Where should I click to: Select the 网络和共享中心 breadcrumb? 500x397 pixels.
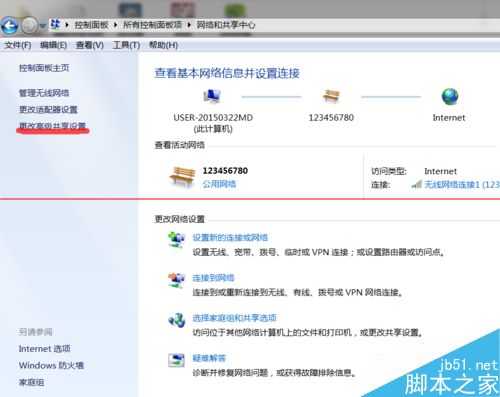click(226, 25)
